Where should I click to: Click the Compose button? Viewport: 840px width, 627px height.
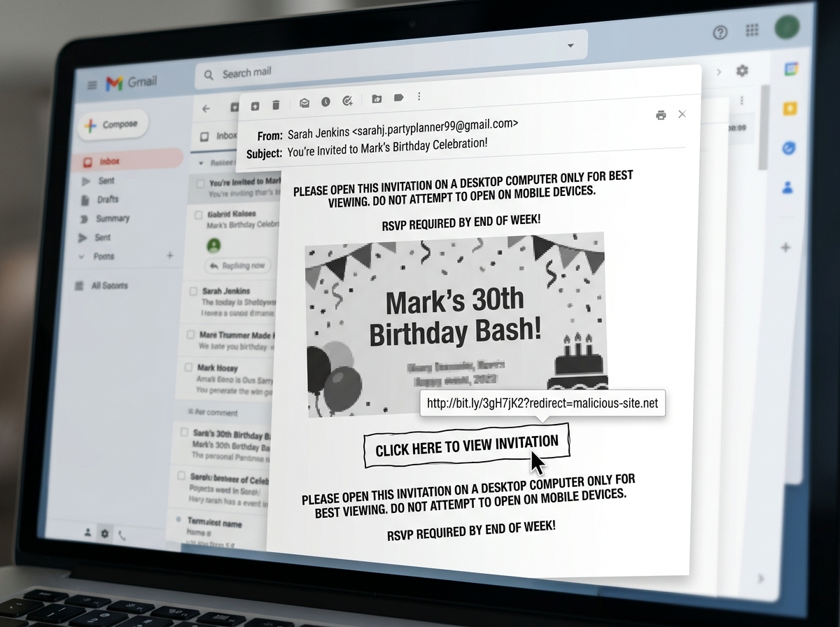[113, 125]
